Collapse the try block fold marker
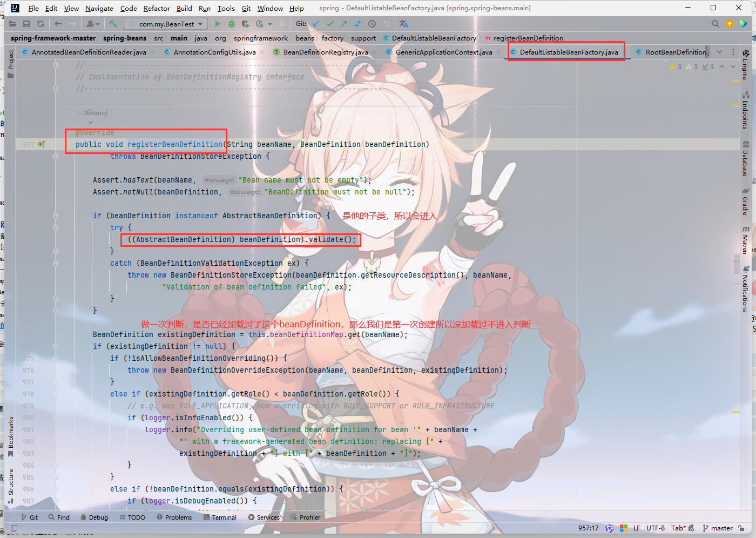This screenshot has width=756, height=538. (55, 227)
